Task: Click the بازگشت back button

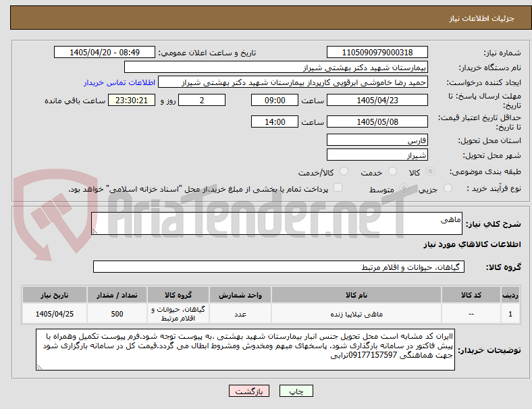Action: (x=249, y=391)
